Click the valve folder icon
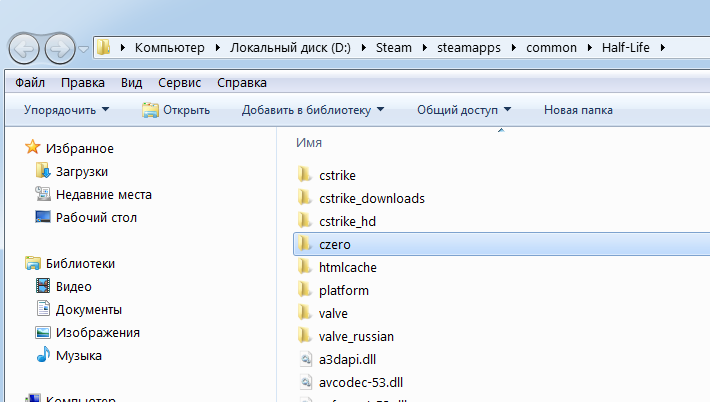 pyautogui.click(x=305, y=313)
